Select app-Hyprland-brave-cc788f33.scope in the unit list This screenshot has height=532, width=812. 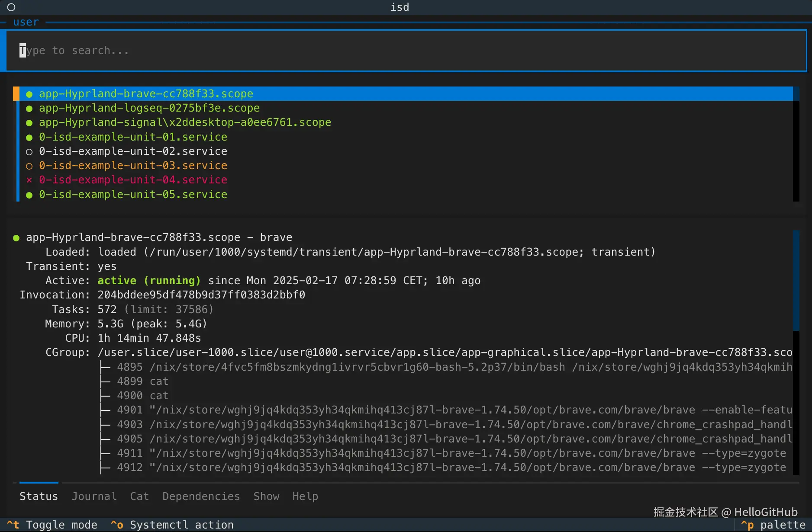click(x=403, y=94)
